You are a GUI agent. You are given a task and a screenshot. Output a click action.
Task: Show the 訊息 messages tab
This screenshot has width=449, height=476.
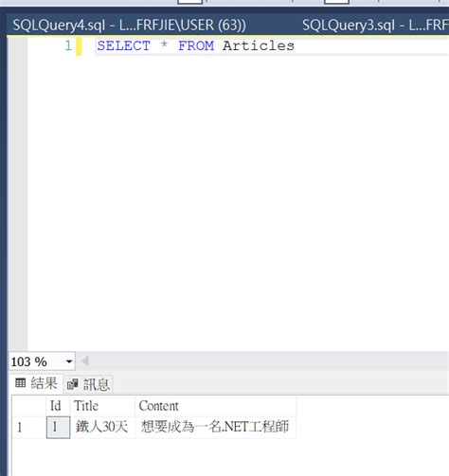coord(88,384)
